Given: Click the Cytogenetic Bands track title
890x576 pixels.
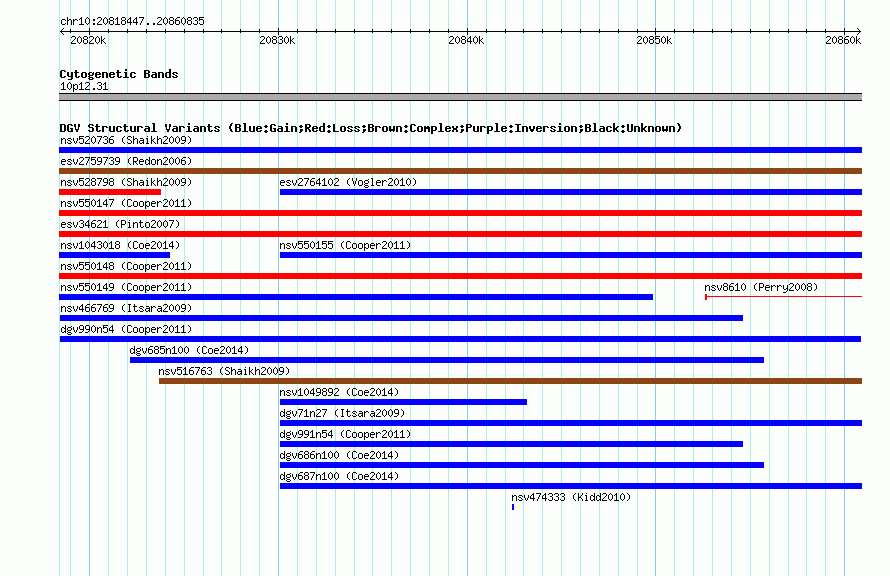Looking at the screenshot, I should 119,74.
